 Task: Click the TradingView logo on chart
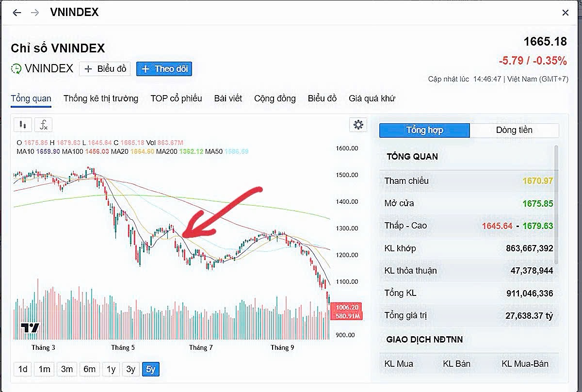(30, 328)
